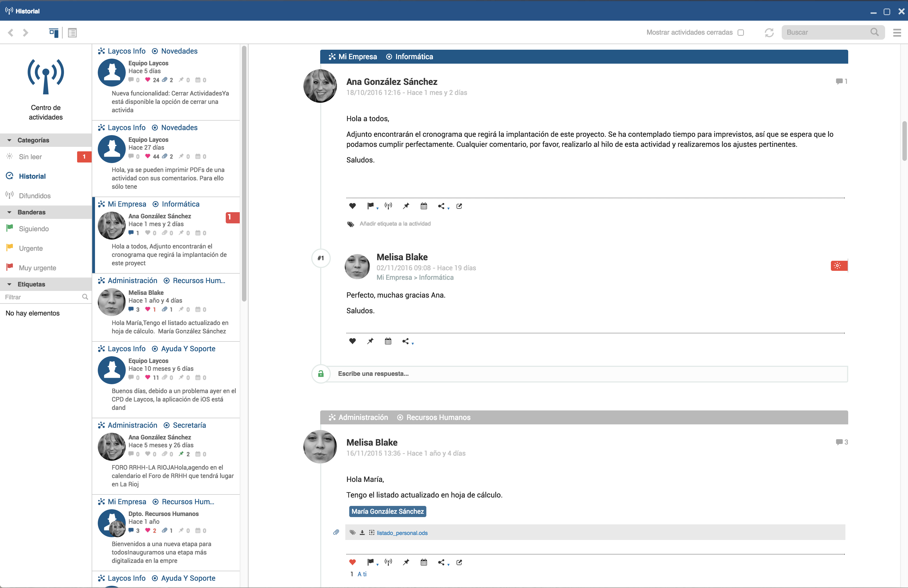Open Ana González's Secretaría list activity
908x588 pixels.
[x=166, y=456]
